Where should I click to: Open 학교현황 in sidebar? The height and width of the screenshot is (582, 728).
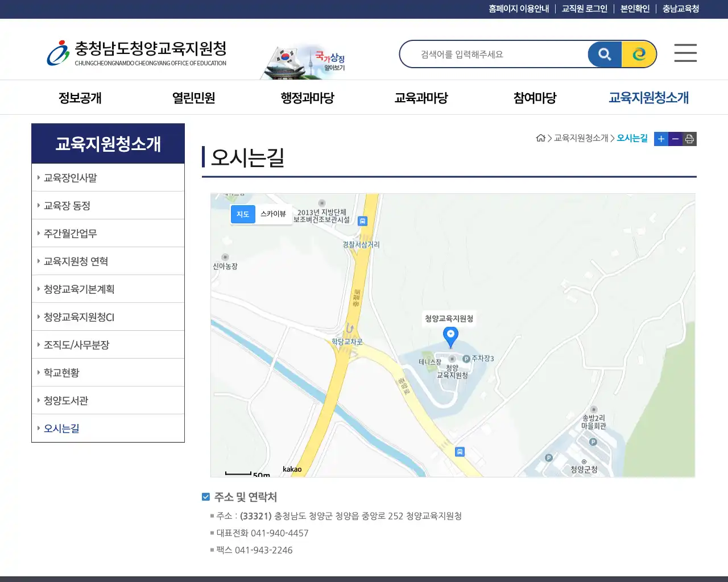point(108,373)
